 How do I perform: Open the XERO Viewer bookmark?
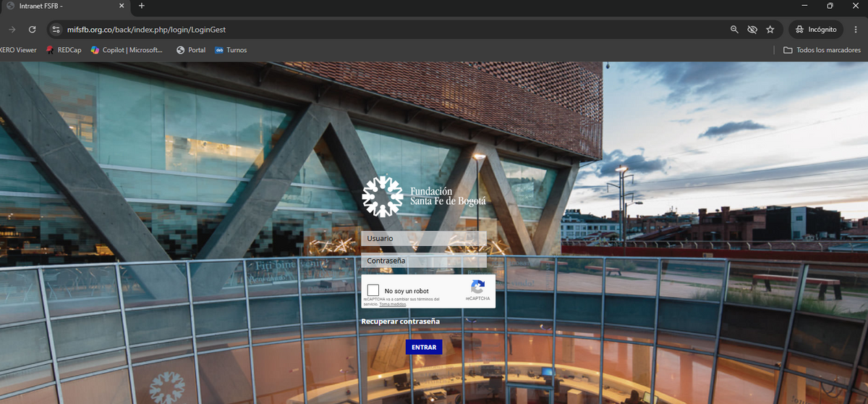pyautogui.click(x=18, y=50)
